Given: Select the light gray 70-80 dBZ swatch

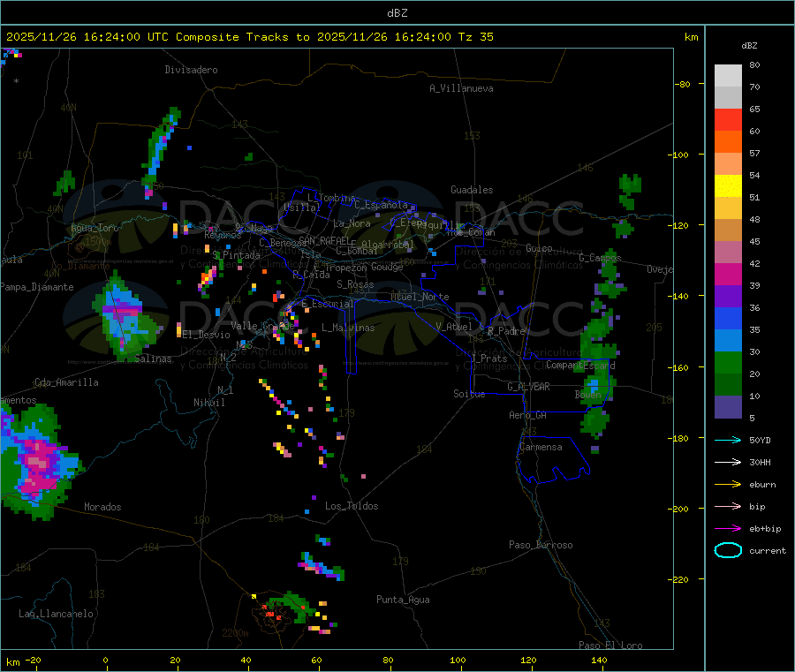Looking at the screenshot, I should coord(728,76).
